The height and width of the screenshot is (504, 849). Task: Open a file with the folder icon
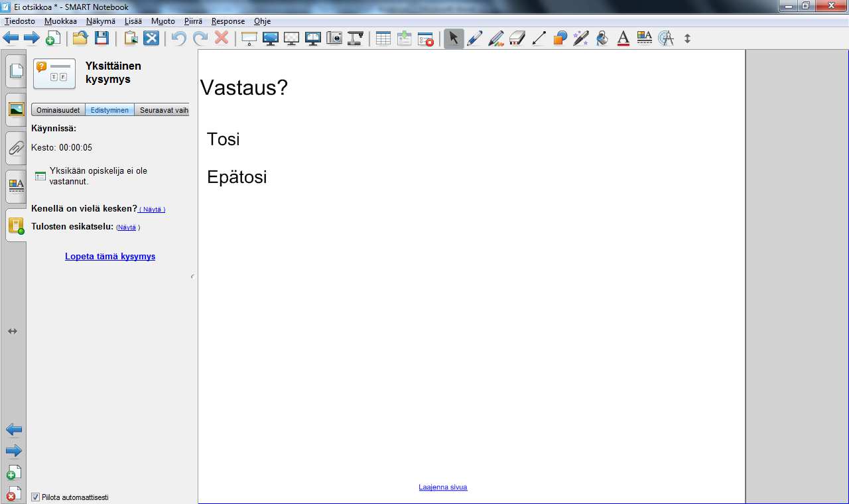click(x=80, y=38)
